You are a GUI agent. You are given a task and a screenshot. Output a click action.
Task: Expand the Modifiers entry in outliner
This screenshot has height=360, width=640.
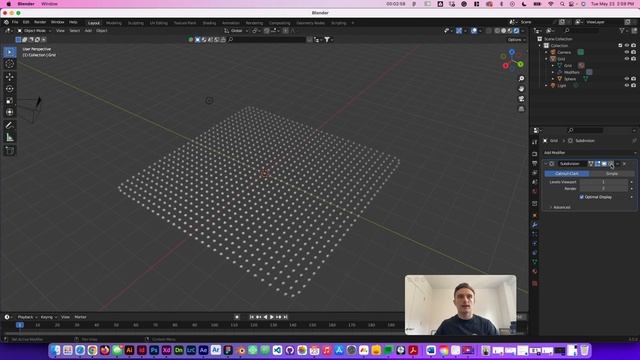click(x=553, y=72)
